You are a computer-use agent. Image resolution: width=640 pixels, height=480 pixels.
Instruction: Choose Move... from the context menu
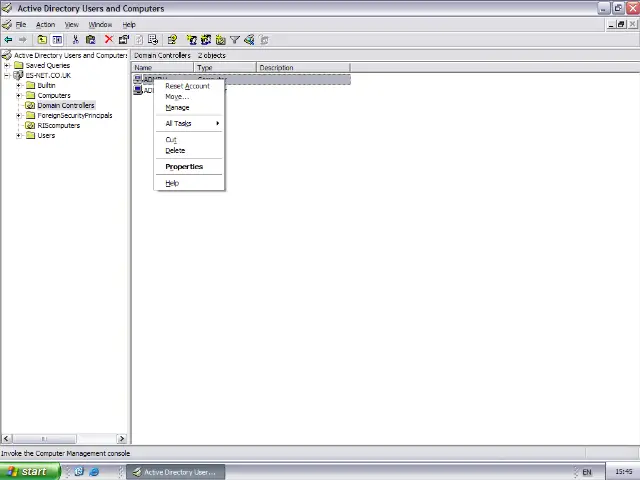pos(189,97)
